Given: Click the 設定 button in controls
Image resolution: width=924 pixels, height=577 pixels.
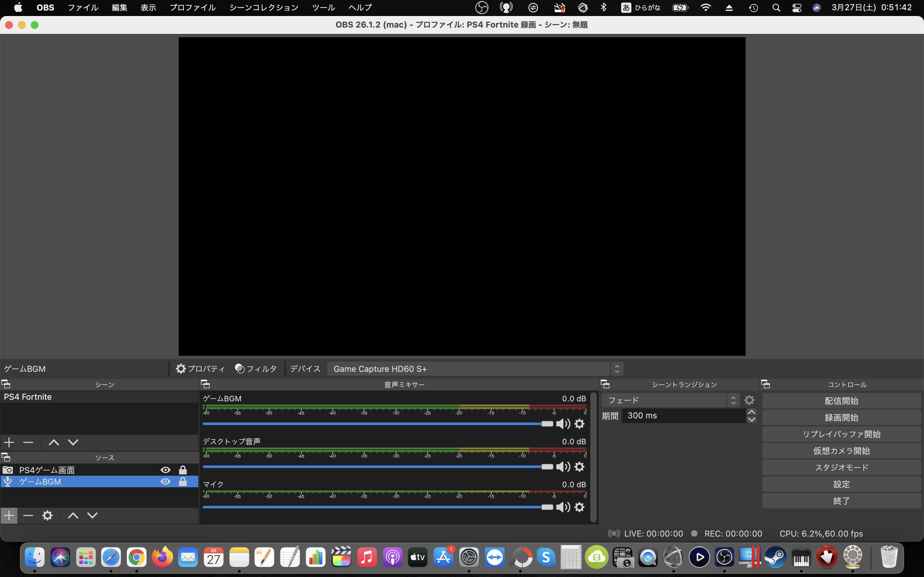Looking at the screenshot, I should point(841,484).
